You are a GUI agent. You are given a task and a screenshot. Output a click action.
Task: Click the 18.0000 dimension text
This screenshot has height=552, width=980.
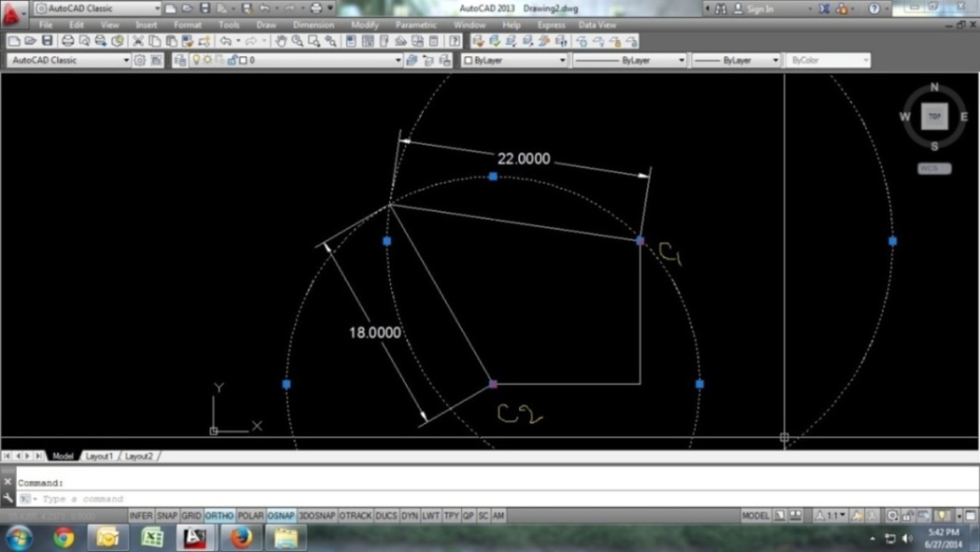[375, 332]
